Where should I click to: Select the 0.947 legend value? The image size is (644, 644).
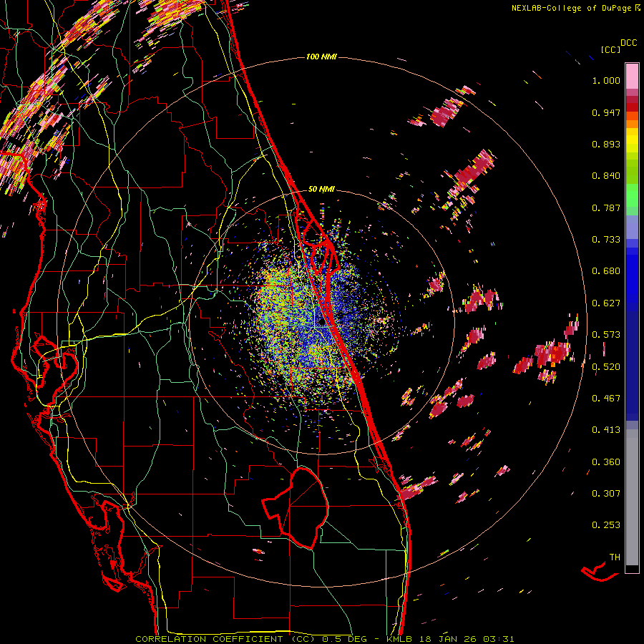click(606, 112)
